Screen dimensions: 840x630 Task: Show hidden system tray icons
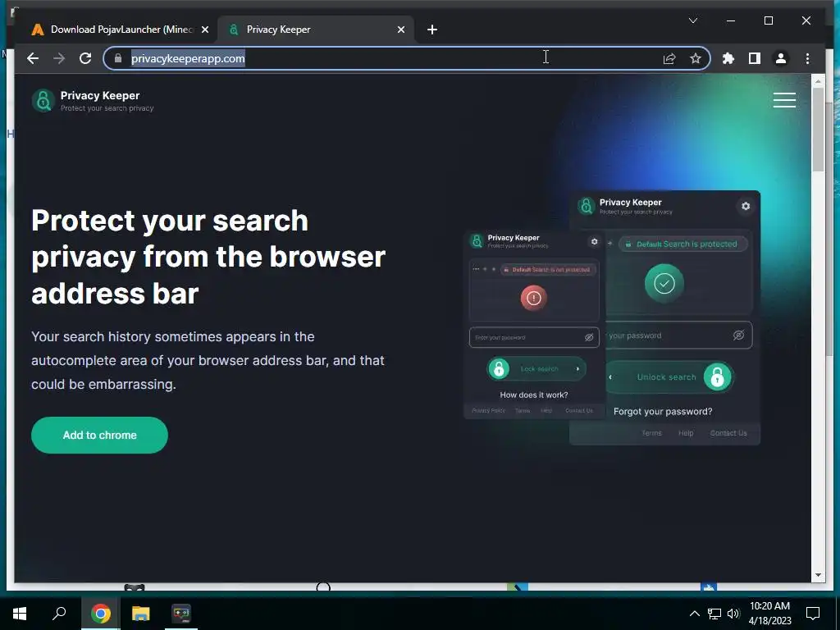coord(694,614)
